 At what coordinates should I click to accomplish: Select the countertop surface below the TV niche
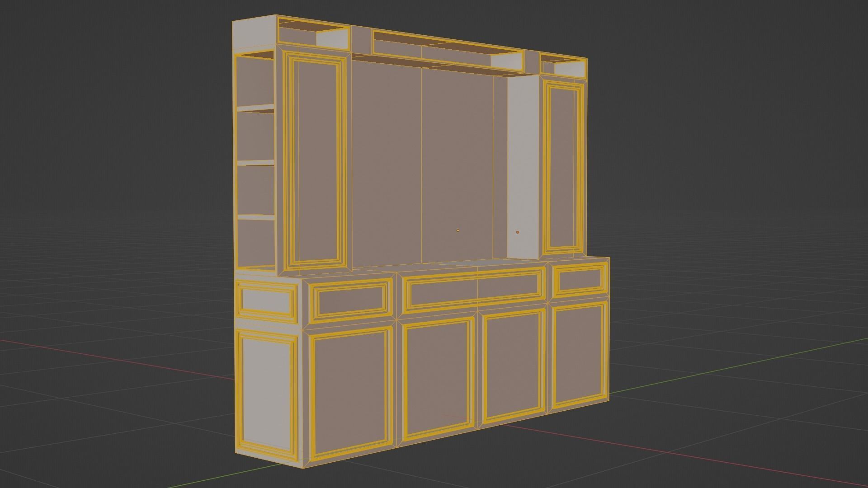(434, 266)
